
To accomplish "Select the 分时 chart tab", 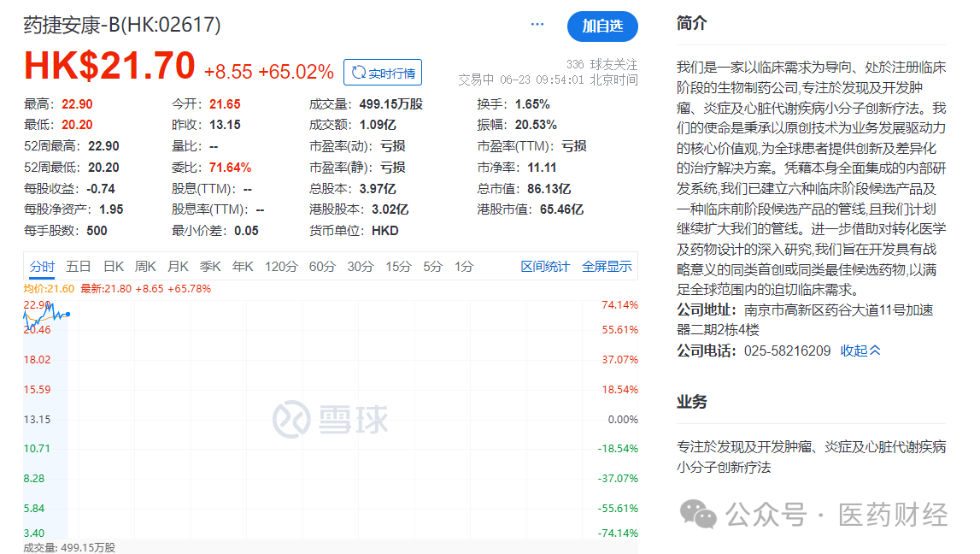I will 42,267.
